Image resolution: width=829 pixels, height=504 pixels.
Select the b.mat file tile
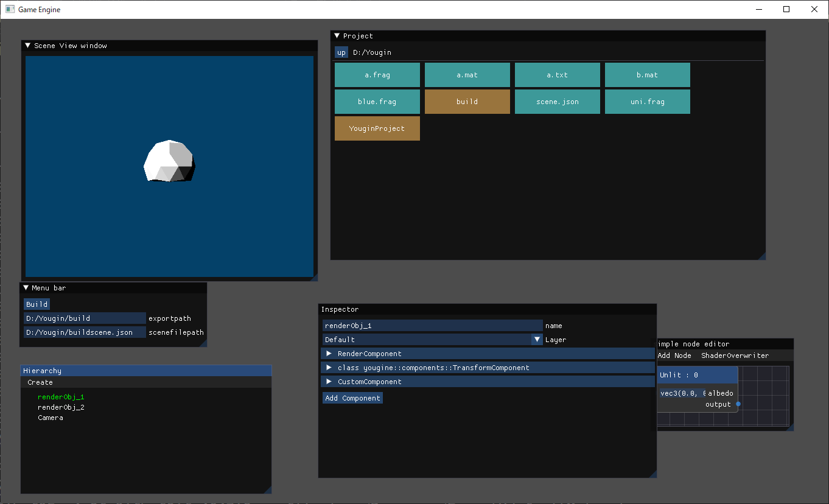648,75
